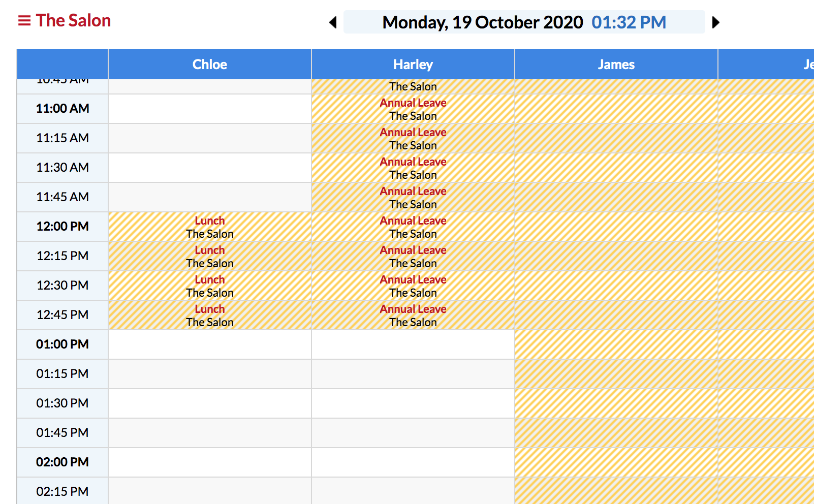814x504 pixels.
Task: Select Chloe's empty 01:15 PM slot
Action: click(210, 374)
